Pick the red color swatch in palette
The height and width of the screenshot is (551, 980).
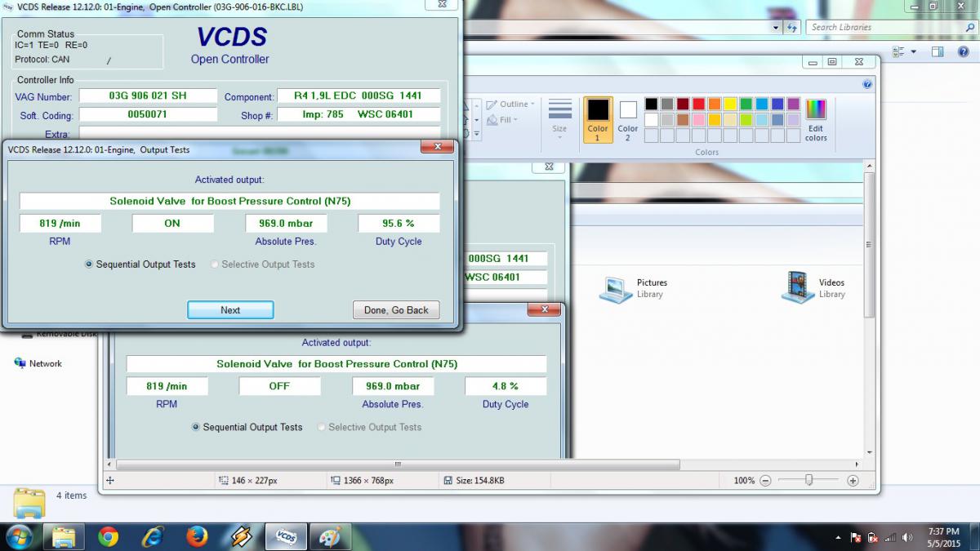point(699,104)
